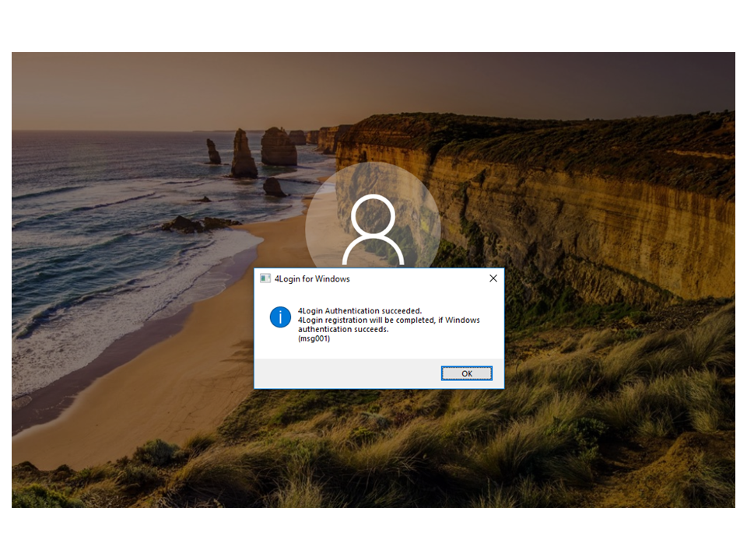The width and height of the screenshot is (747, 560).
Task: Click the '4Login for Windows' title text
Action: pyautogui.click(x=312, y=279)
